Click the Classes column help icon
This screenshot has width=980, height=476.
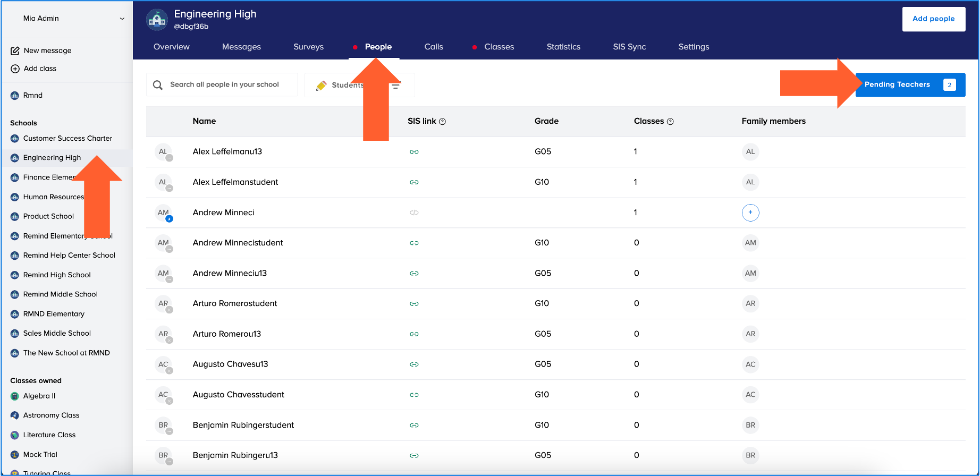point(670,122)
